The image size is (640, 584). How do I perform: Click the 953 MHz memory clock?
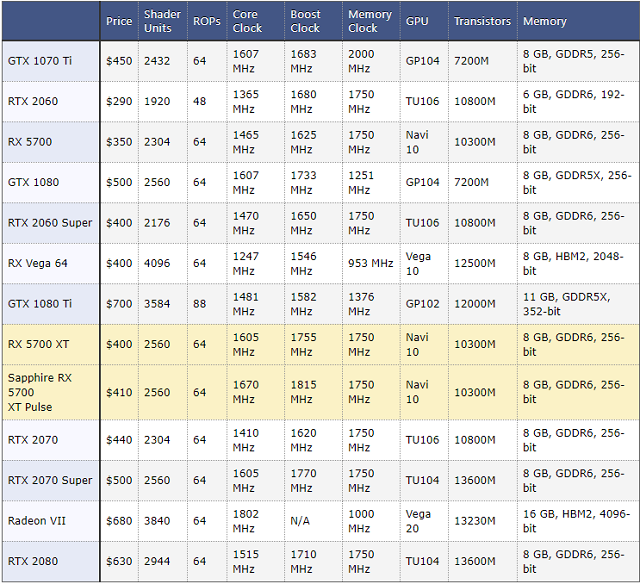371,263
